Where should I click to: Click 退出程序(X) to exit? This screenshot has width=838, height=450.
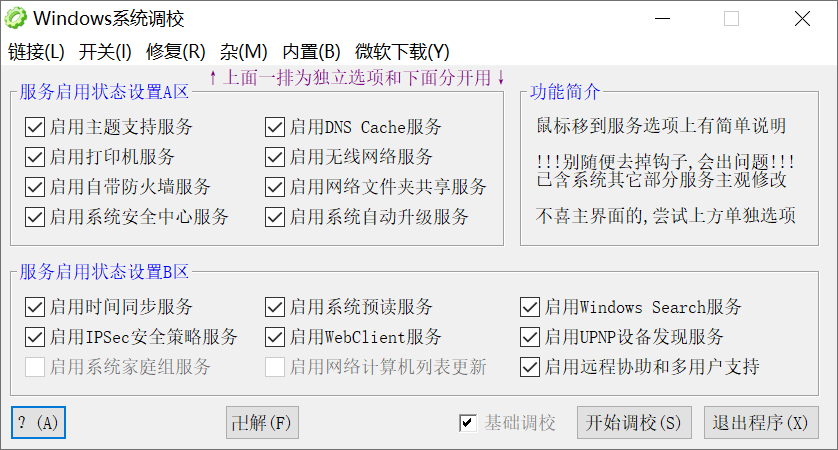(x=760, y=423)
